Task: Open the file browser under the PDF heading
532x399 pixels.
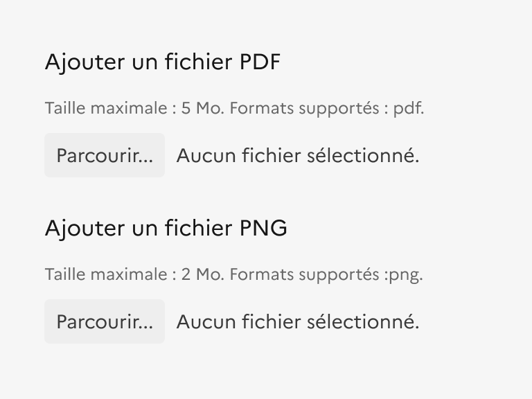Action: (x=105, y=156)
